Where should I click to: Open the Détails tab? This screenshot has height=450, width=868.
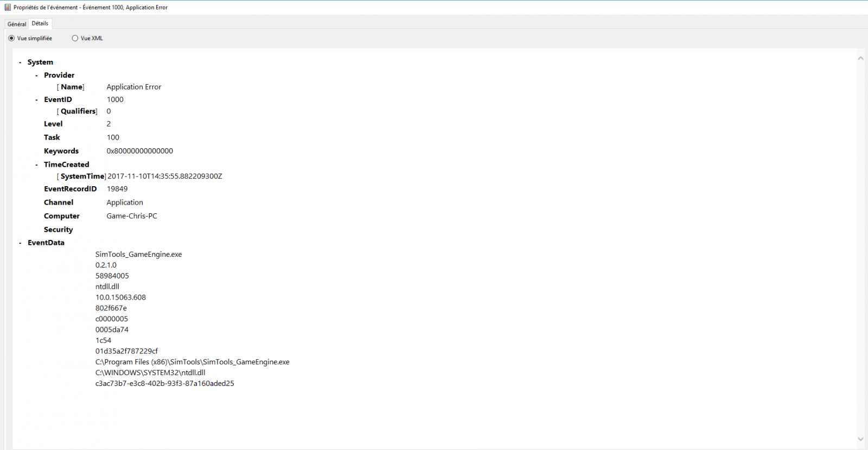[x=40, y=23]
